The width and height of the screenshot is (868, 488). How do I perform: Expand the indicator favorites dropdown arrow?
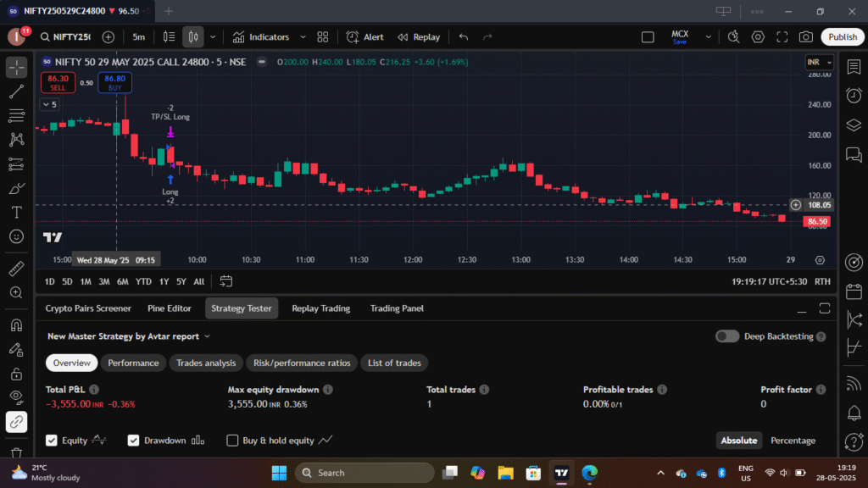pos(303,37)
